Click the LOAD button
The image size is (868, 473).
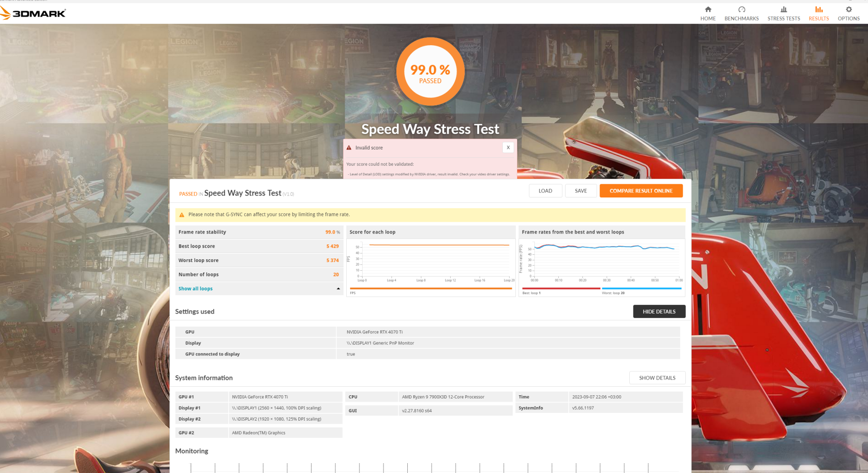545,191
